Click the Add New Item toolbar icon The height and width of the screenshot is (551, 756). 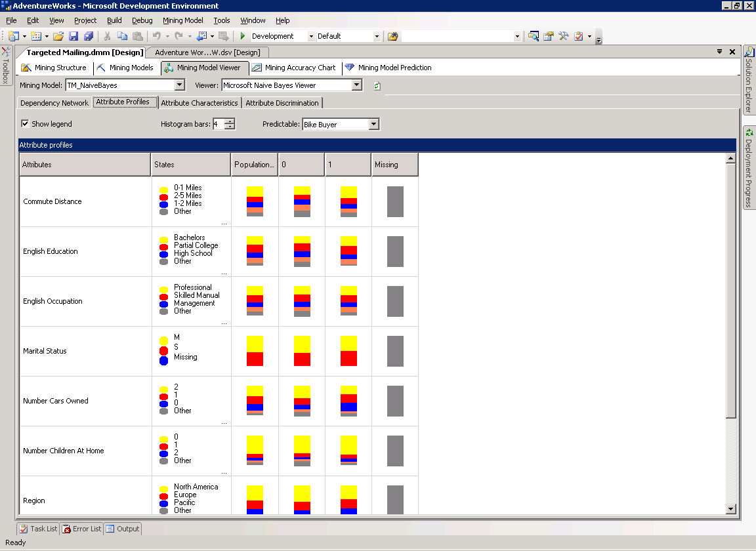click(x=36, y=36)
